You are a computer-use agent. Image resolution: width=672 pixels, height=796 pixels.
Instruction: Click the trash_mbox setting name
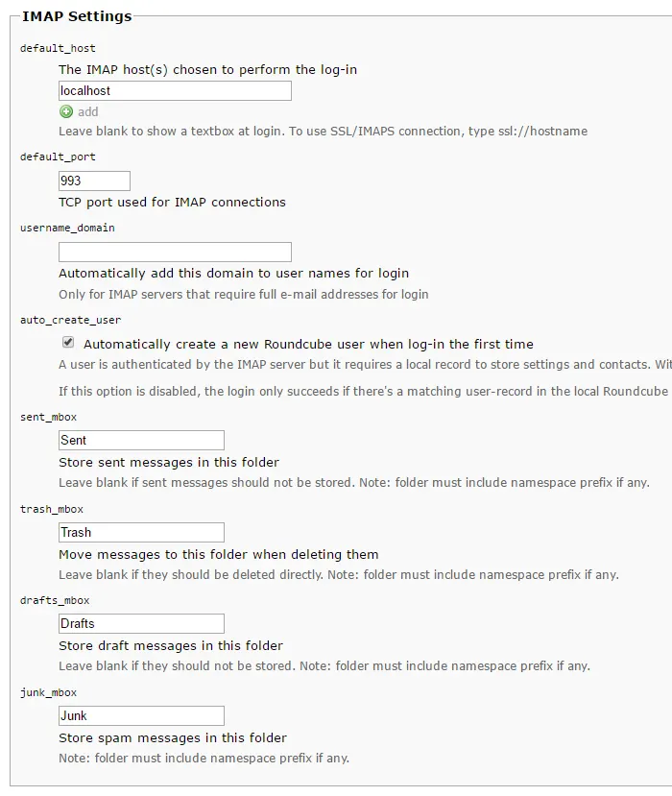click(x=52, y=509)
